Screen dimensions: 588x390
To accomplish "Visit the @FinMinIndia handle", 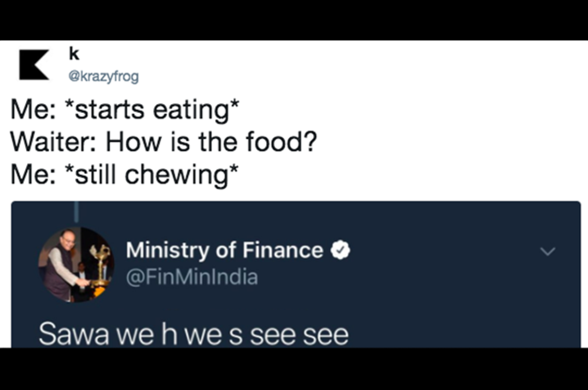I will pyautogui.click(x=191, y=277).
